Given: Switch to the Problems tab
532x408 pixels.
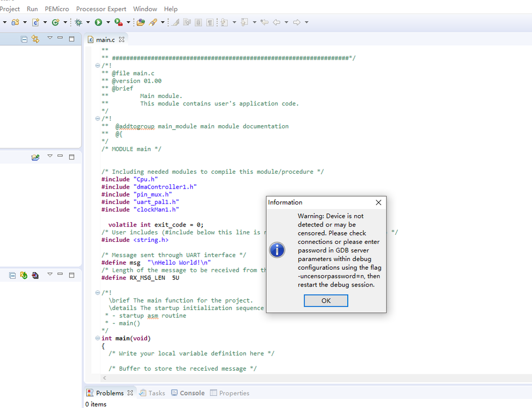Looking at the screenshot, I should click(110, 393).
